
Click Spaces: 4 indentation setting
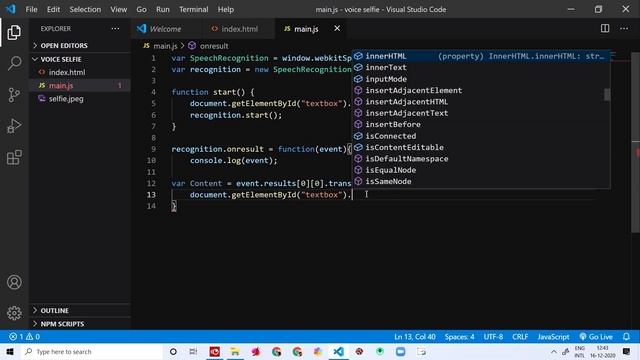[x=460, y=337]
